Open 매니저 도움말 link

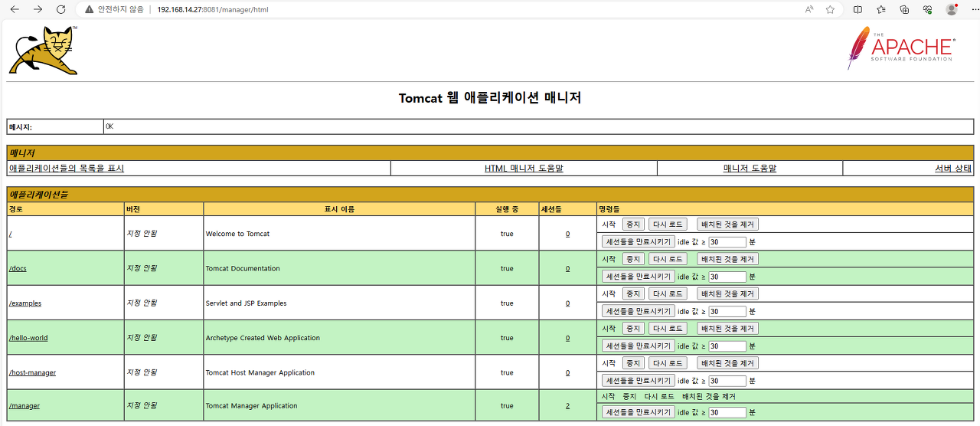750,168
